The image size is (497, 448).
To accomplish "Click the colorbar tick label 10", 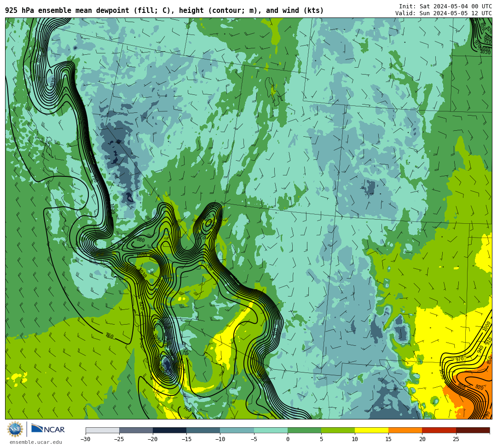I will pyautogui.click(x=355, y=439).
